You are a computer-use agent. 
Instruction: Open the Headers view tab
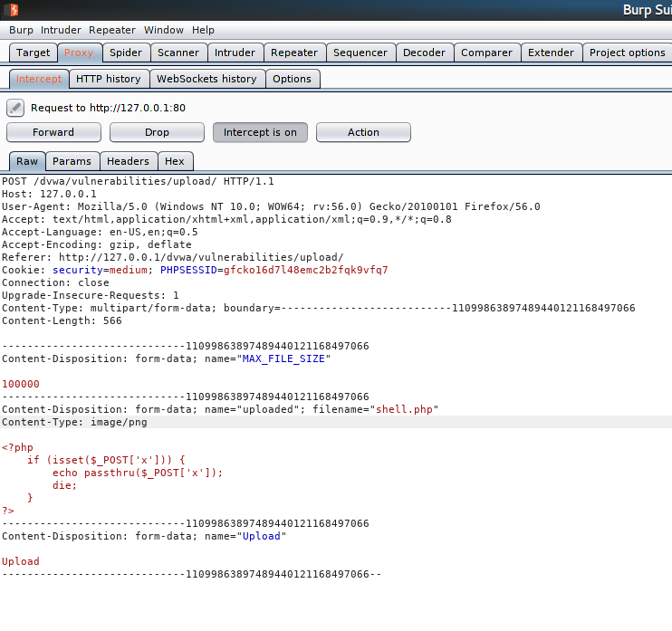[x=128, y=161]
